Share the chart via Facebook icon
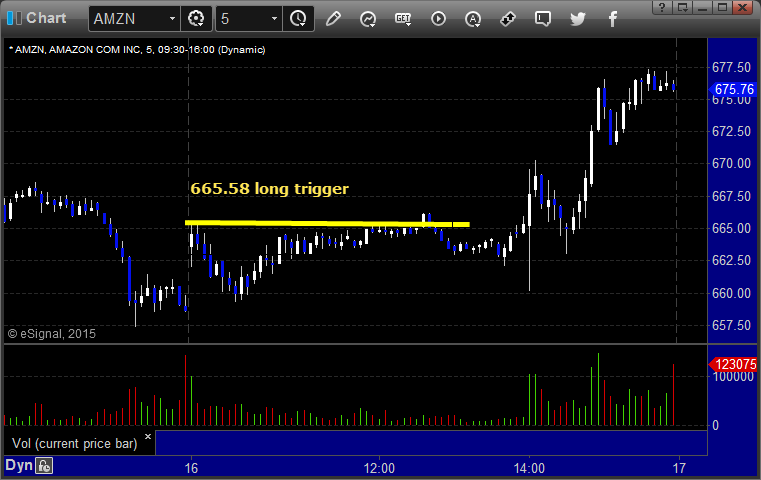The image size is (761, 480). click(x=613, y=19)
